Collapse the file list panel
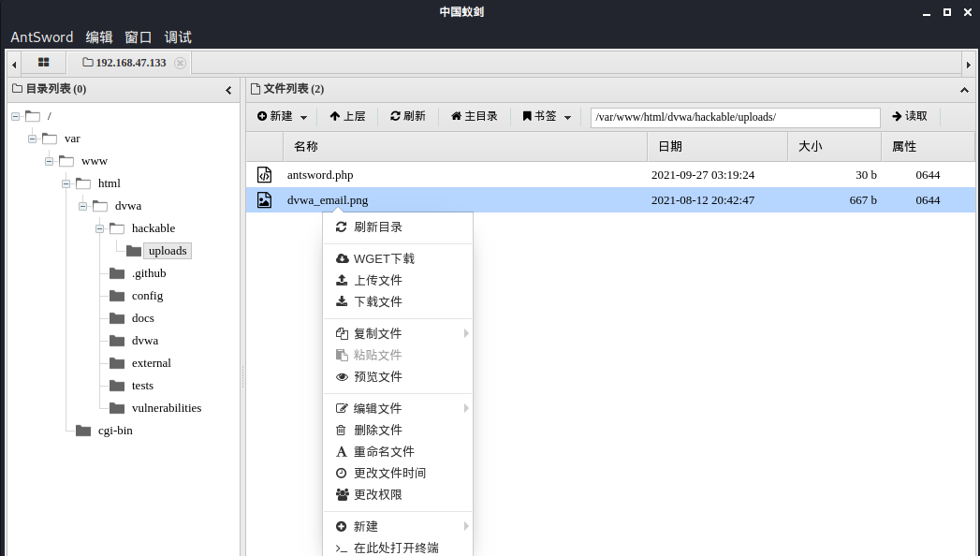The height and width of the screenshot is (556, 980). pyautogui.click(x=964, y=90)
